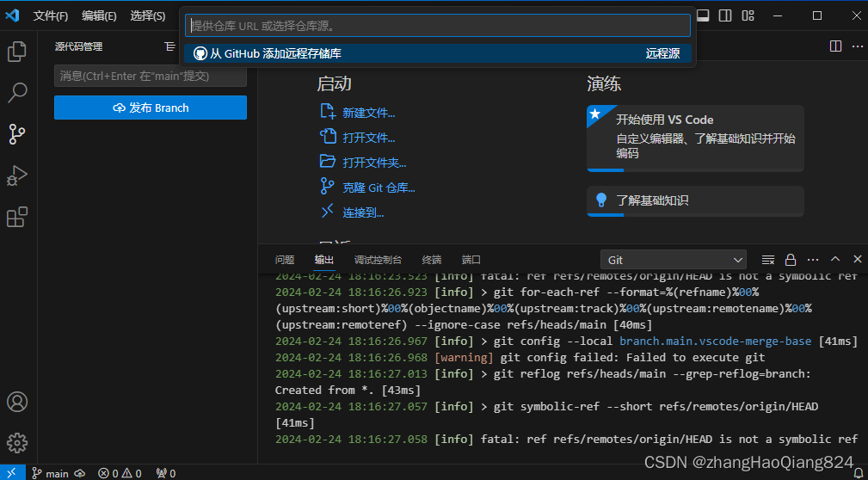Click the VS Code logo icon
This screenshot has width=868, height=480.
[x=12, y=15]
